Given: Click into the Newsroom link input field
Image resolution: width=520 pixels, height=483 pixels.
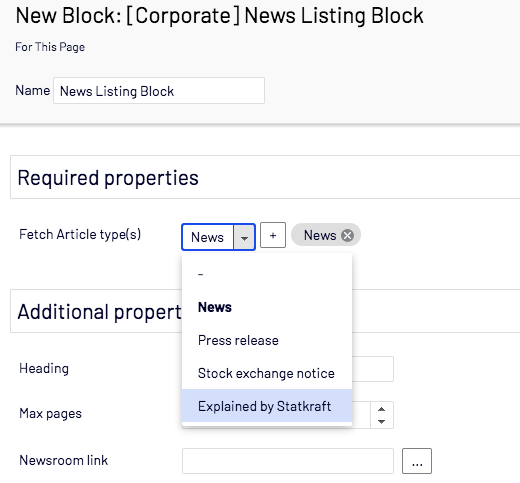Looking at the screenshot, I should [288, 461].
